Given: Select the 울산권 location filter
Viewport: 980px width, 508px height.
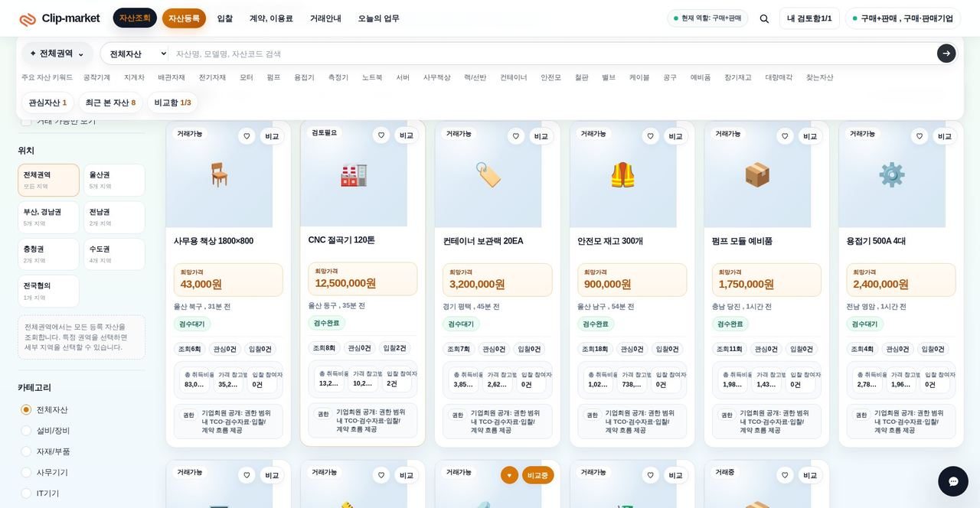Looking at the screenshot, I should pyautogui.click(x=114, y=180).
